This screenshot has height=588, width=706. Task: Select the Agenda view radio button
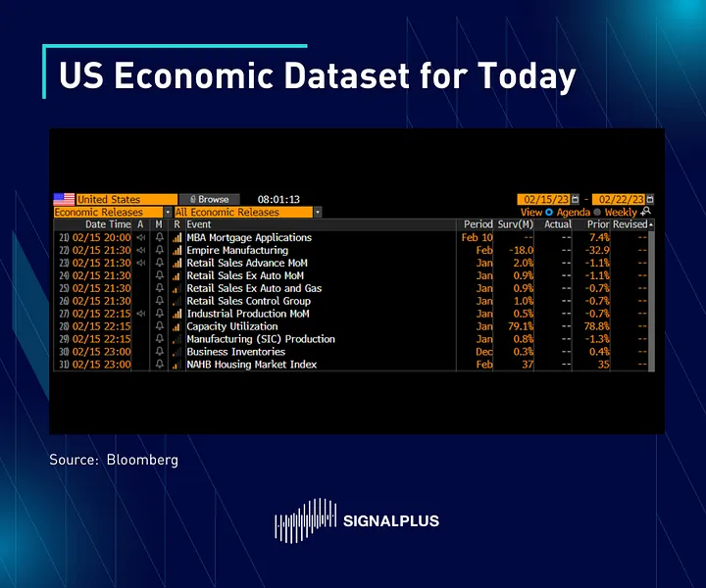coord(549,212)
